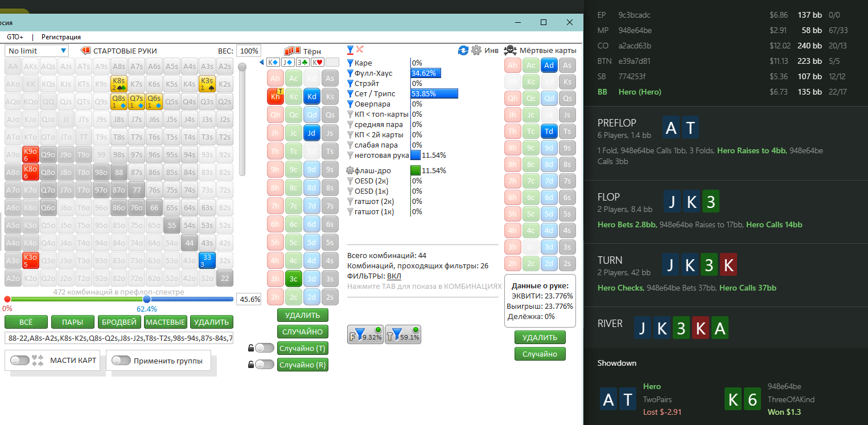Click the range text field starting 88-22

(119, 338)
